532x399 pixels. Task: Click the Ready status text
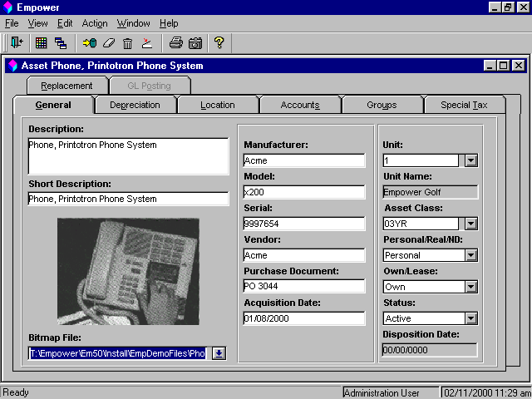pos(16,392)
